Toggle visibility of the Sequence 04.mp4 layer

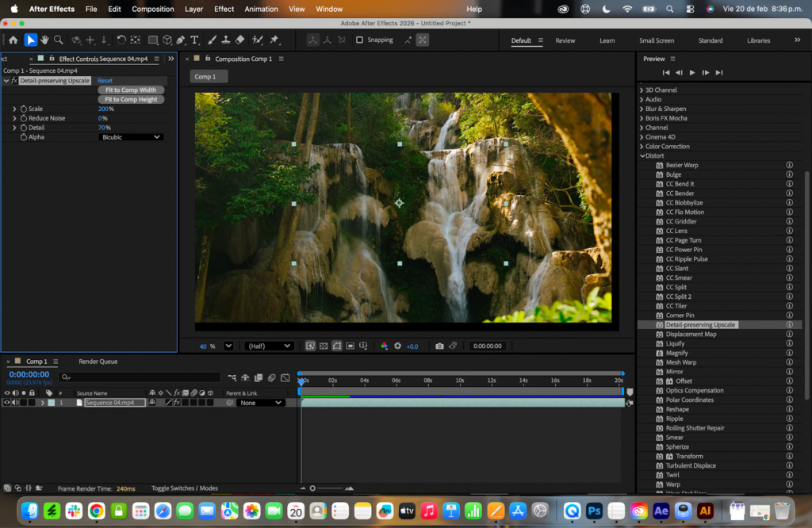(x=7, y=402)
